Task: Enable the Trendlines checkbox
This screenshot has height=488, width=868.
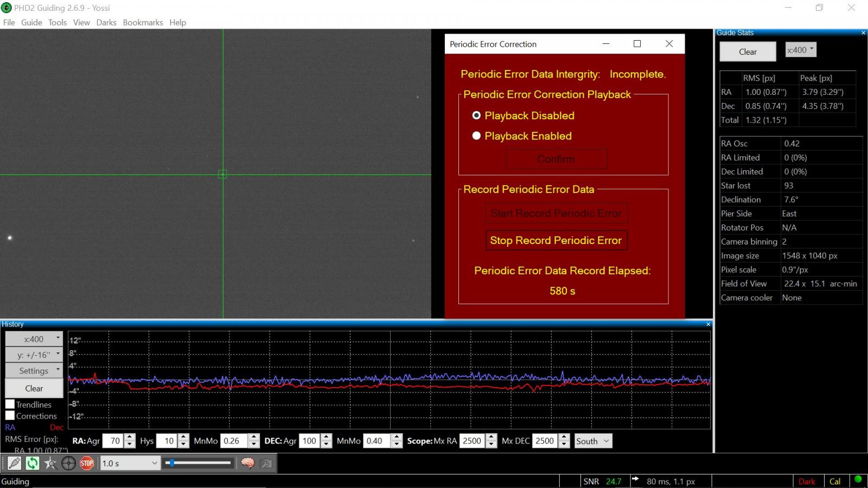Action: pyautogui.click(x=10, y=404)
